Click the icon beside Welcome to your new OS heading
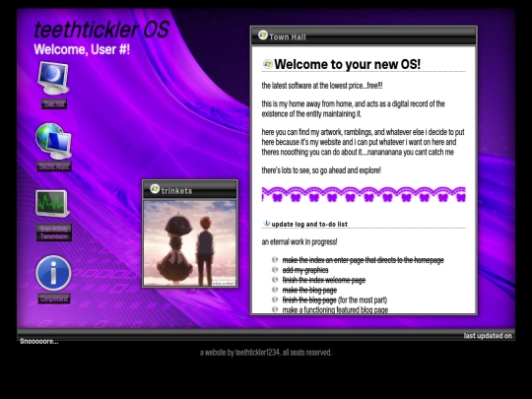532x399 pixels. (x=268, y=64)
